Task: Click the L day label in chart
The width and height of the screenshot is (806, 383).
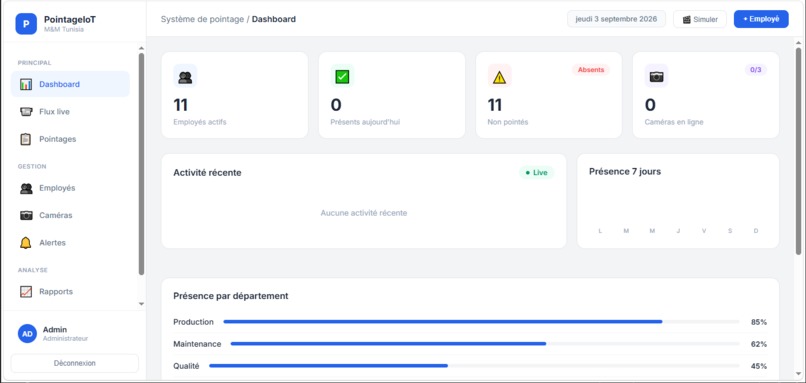Action: tap(600, 231)
